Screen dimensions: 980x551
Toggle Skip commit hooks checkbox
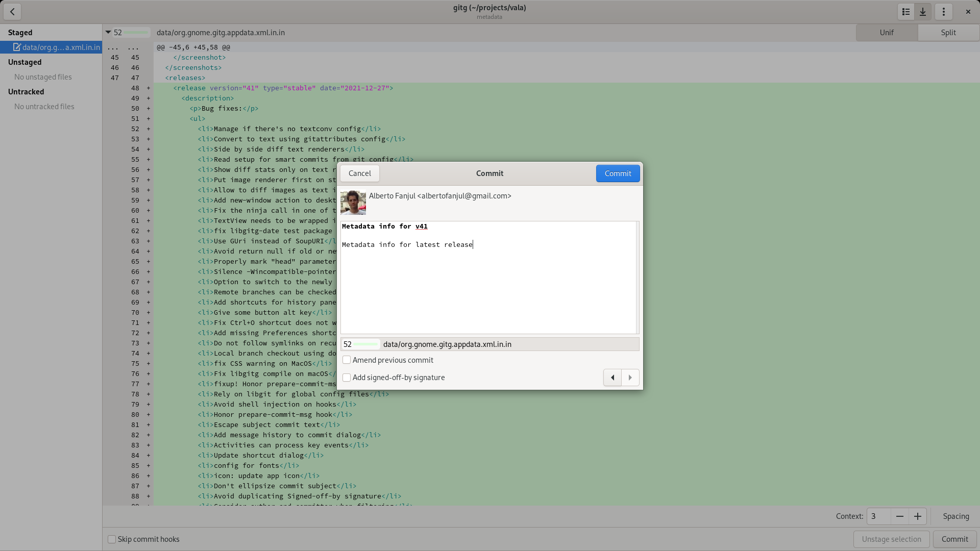click(x=112, y=539)
